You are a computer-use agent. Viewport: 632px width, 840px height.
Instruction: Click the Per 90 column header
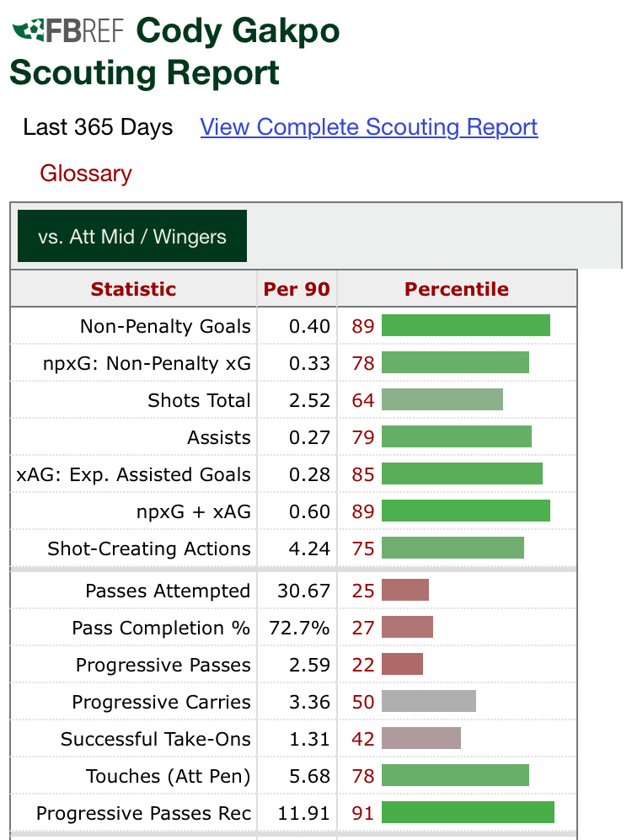click(x=297, y=289)
